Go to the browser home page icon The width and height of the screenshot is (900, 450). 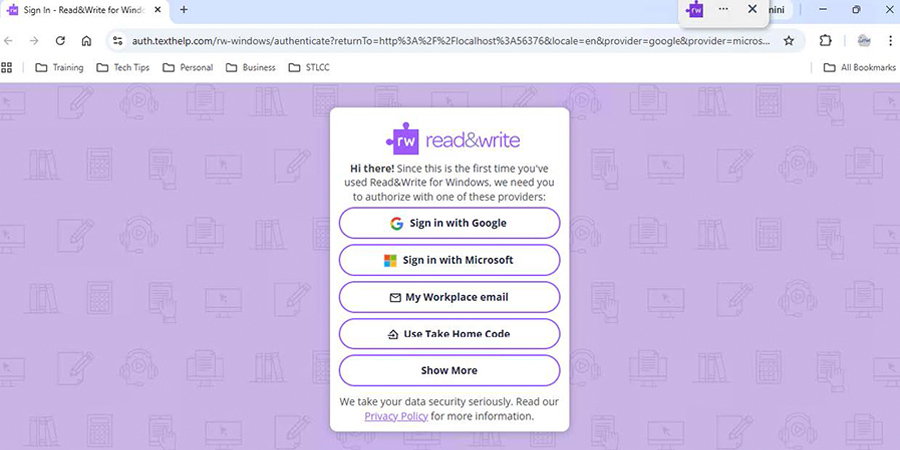tap(87, 41)
